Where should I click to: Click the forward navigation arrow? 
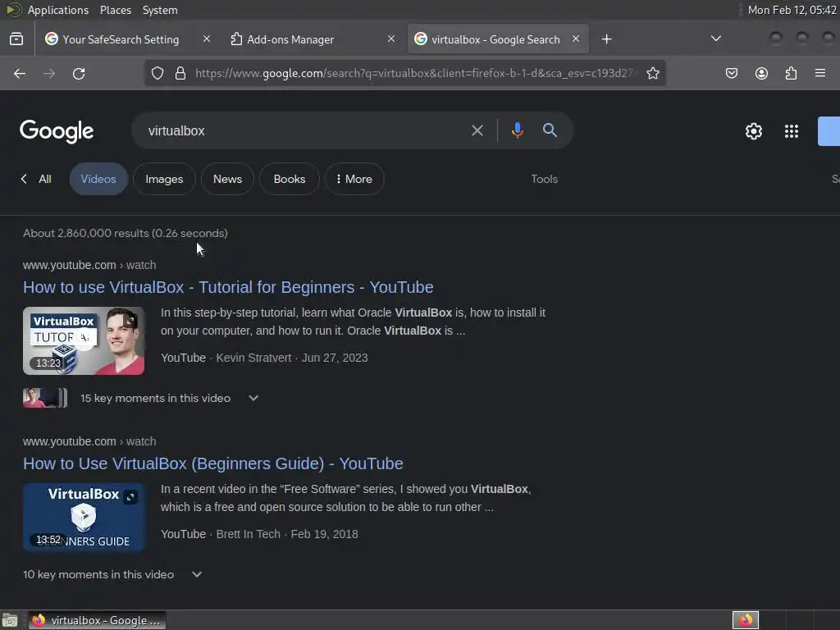pos(49,73)
